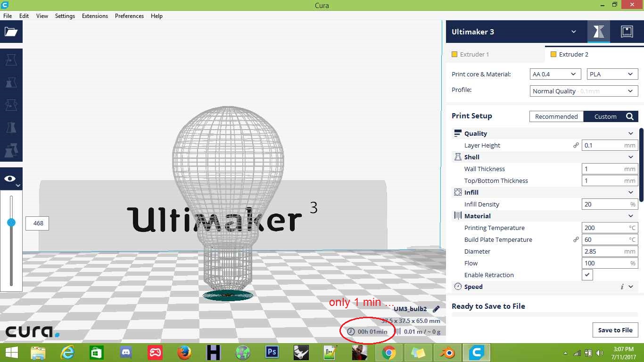644x362 pixels.
Task: Click the Shell section icon
Action: click(x=457, y=157)
